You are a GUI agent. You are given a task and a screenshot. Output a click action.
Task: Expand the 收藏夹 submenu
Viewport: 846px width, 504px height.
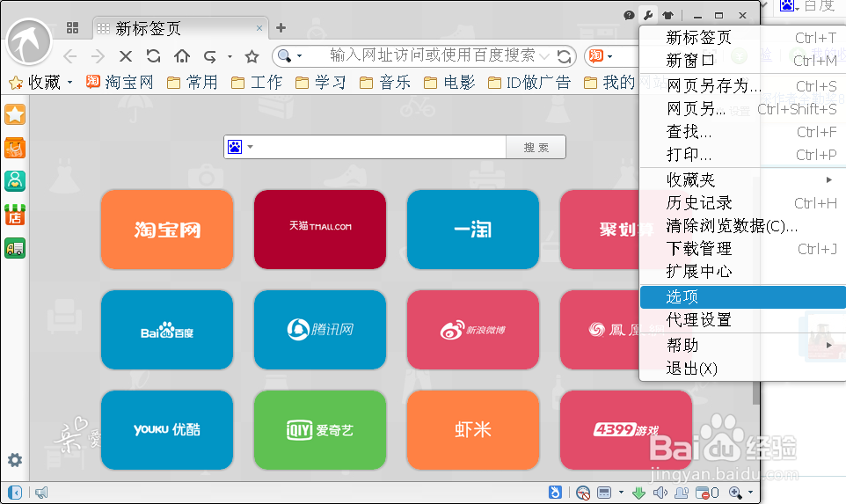coord(829,179)
